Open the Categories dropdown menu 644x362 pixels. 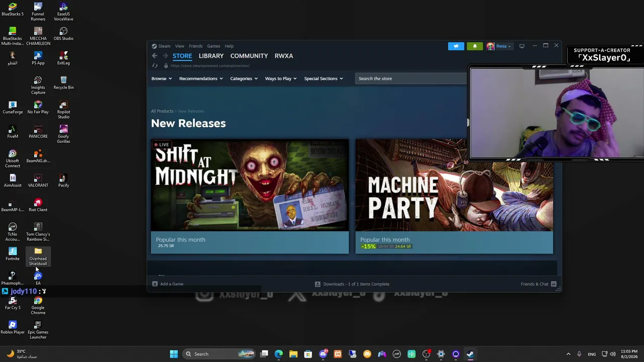244,78
